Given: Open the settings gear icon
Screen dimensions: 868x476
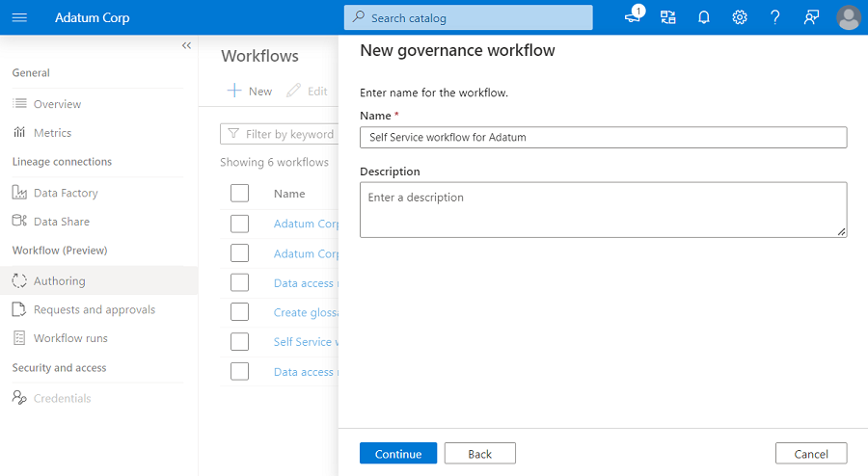Looking at the screenshot, I should 740,17.
